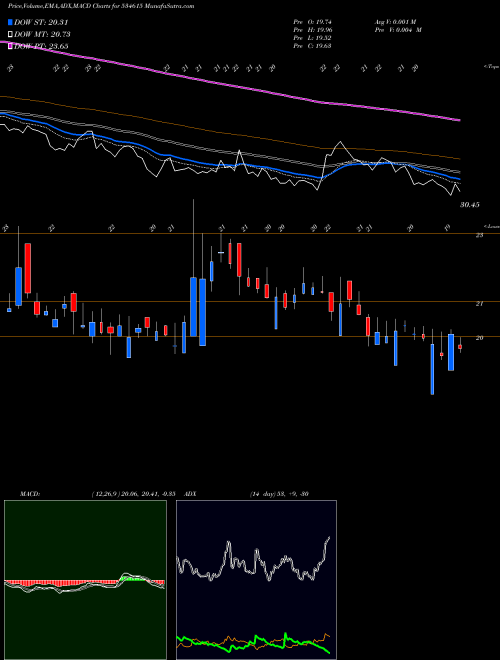Click the 'Avg V: 0.001 M' value

coord(397,22)
